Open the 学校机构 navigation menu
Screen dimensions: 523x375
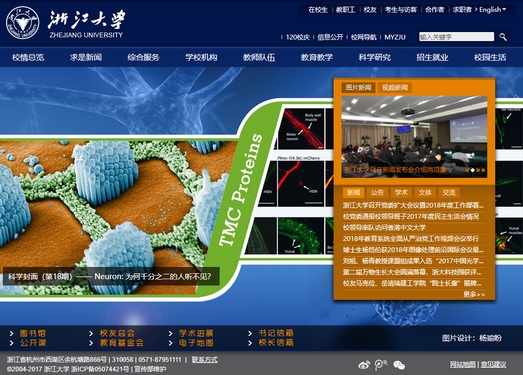pyautogui.click(x=201, y=57)
